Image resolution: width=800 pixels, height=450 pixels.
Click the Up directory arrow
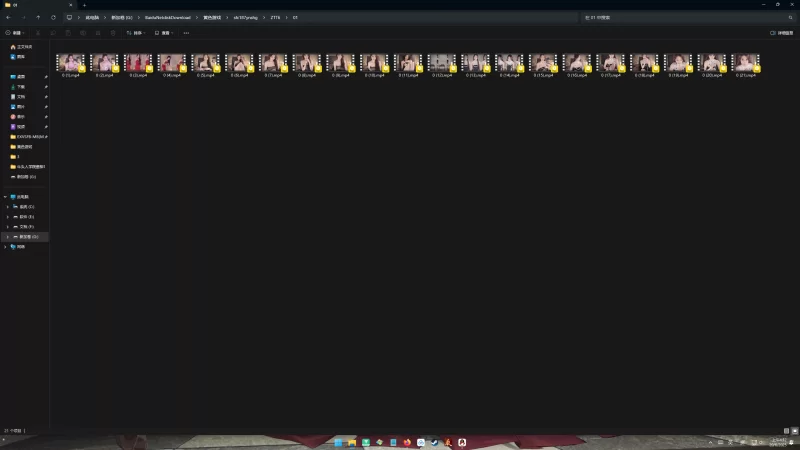(x=38, y=17)
